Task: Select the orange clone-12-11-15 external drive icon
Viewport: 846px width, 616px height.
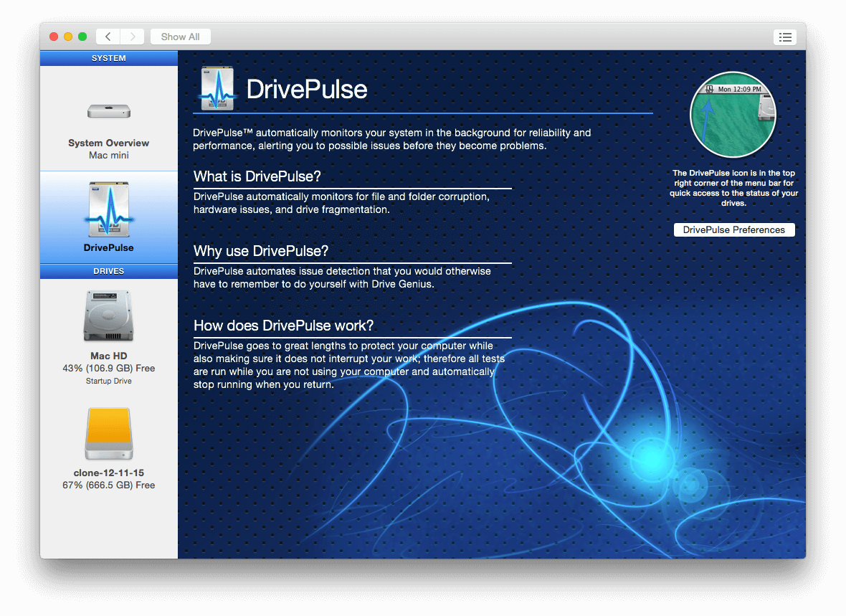Action: tap(109, 434)
